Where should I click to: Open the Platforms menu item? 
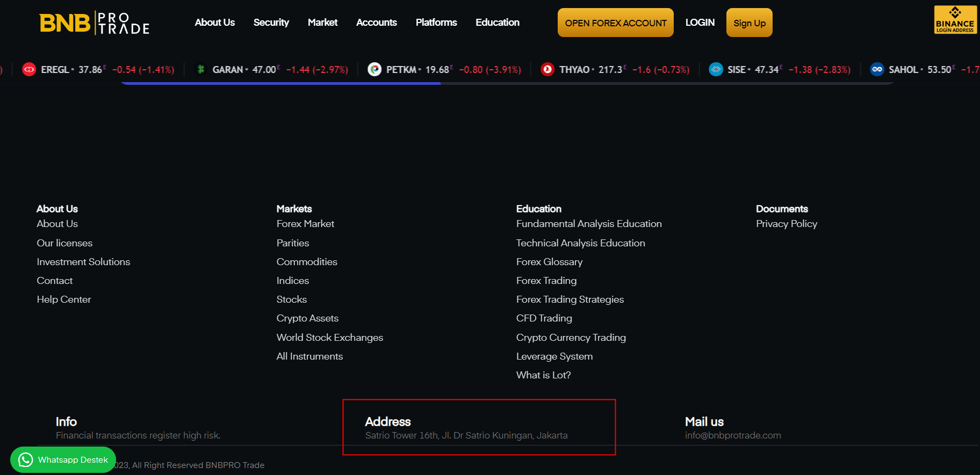[x=436, y=23]
